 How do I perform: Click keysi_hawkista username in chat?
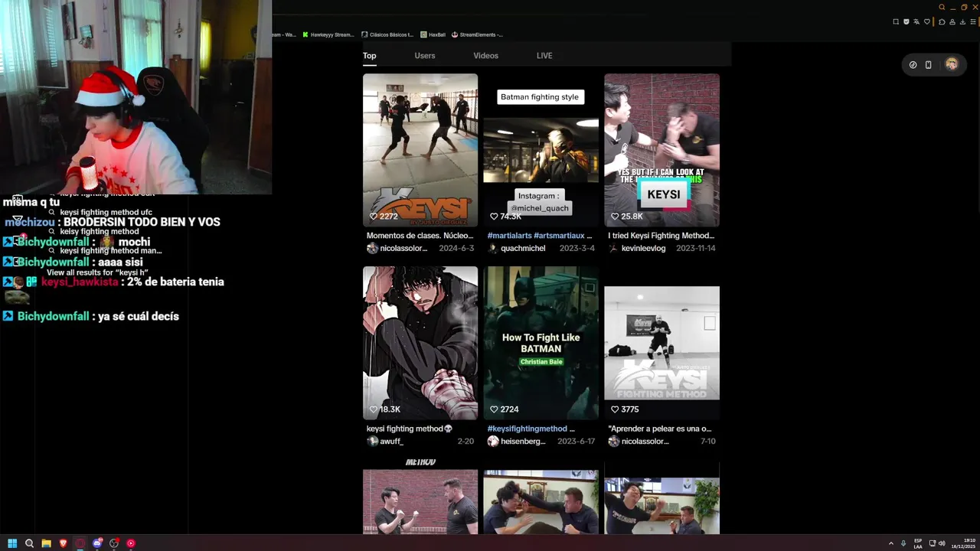tap(80, 282)
